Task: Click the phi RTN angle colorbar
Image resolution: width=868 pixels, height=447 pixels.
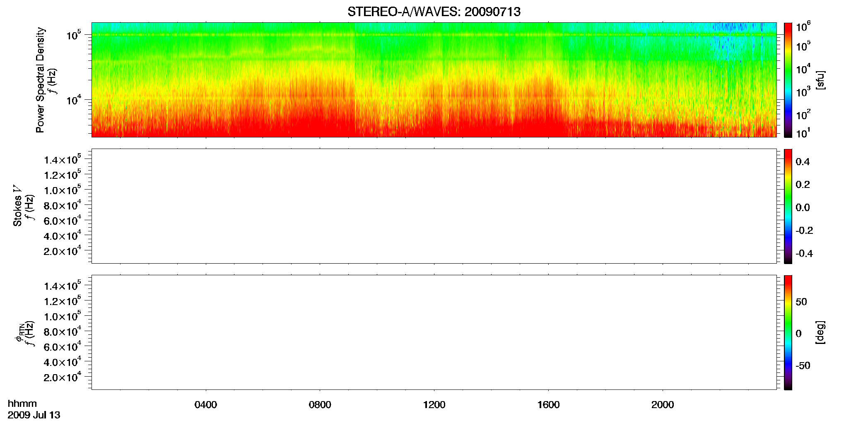Action: [x=788, y=332]
